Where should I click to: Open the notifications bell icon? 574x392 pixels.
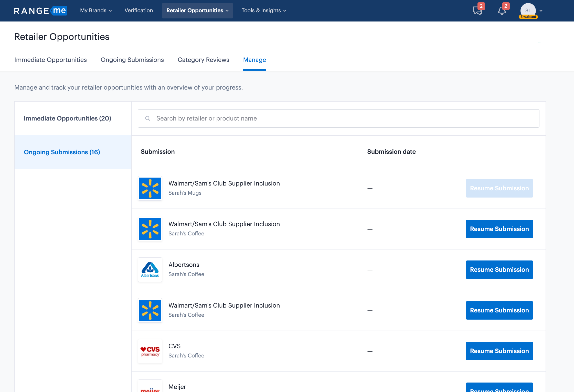tap(502, 11)
